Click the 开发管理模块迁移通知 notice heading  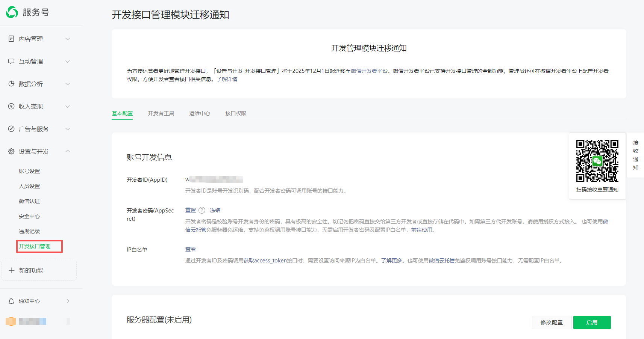pos(369,48)
